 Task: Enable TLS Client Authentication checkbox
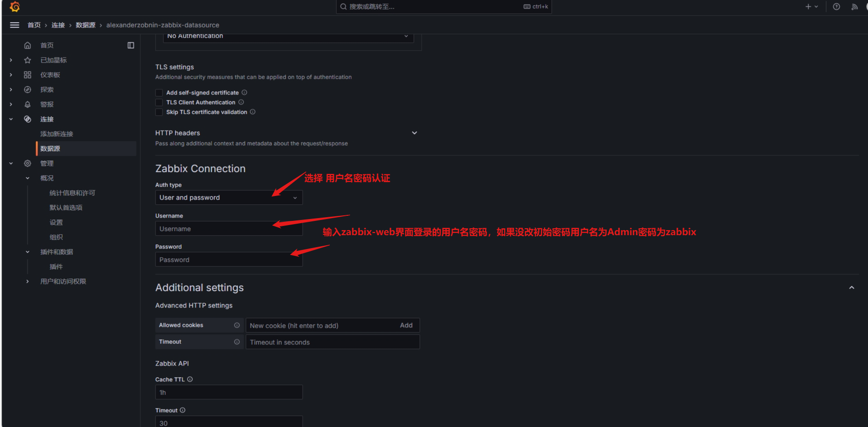pos(159,102)
